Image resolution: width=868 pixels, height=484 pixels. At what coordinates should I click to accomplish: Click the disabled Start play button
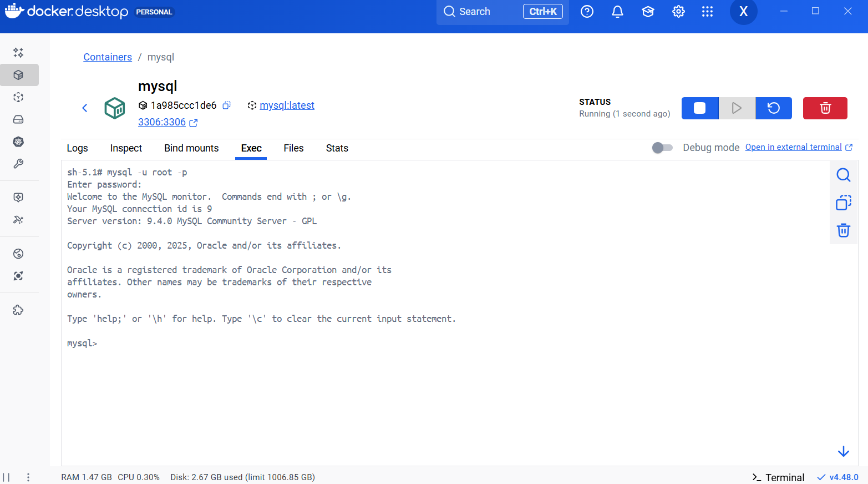pos(737,108)
